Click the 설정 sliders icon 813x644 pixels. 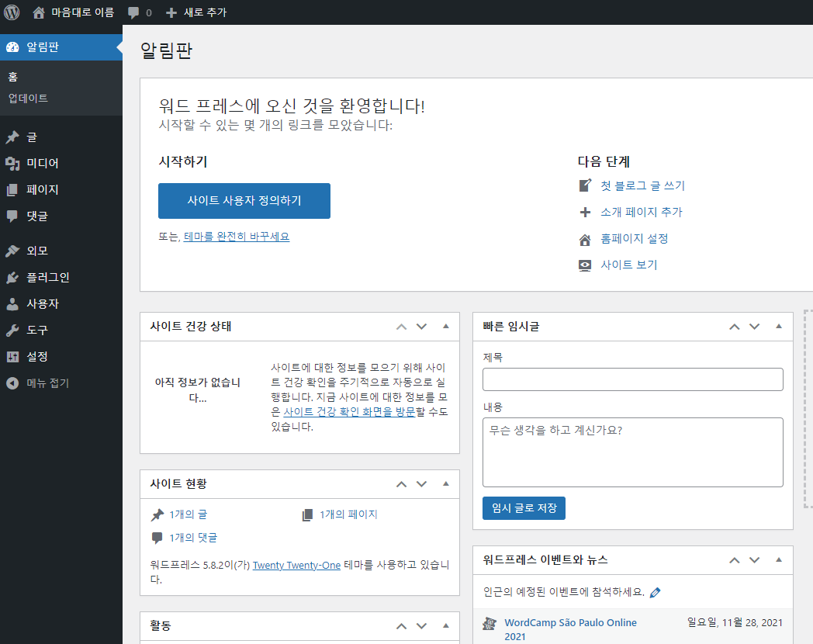click(12, 357)
